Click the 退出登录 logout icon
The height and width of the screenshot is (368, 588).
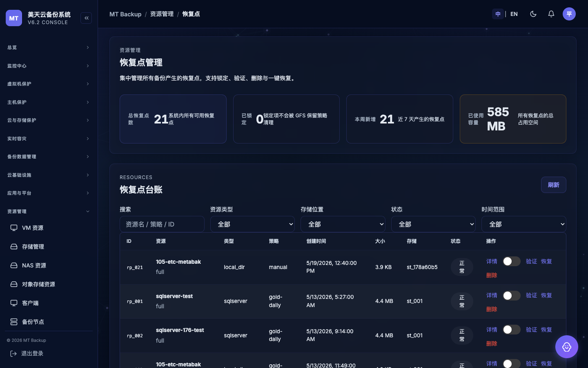coord(13,354)
